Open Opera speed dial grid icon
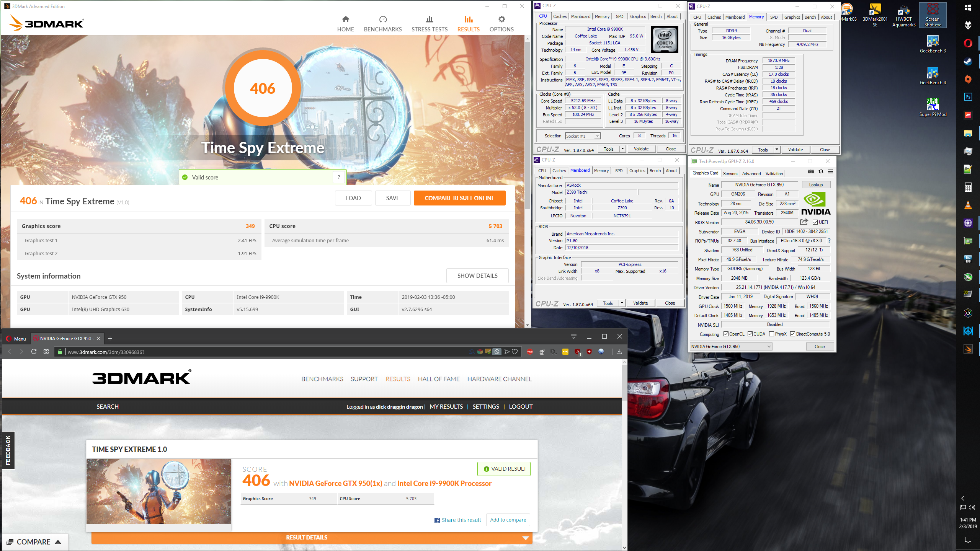Viewport: 980px width, 551px height. pos(46,352)
